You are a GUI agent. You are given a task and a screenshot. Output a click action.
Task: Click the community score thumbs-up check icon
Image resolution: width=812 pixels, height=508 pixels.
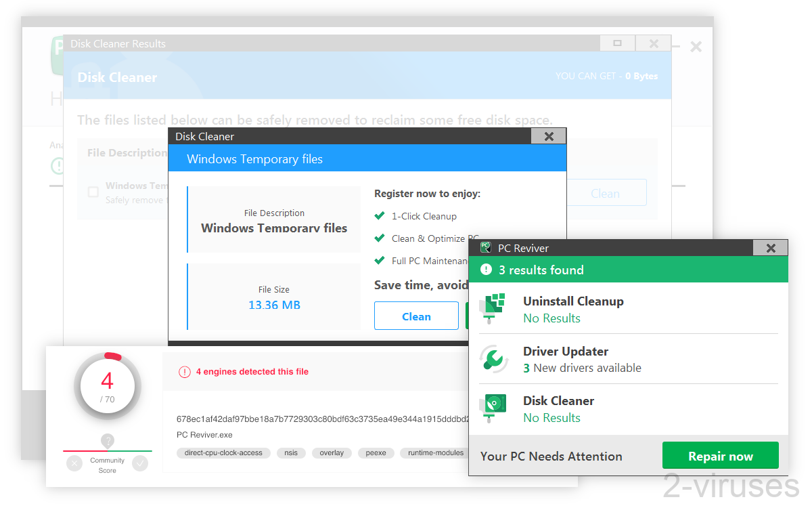(140, 463)
